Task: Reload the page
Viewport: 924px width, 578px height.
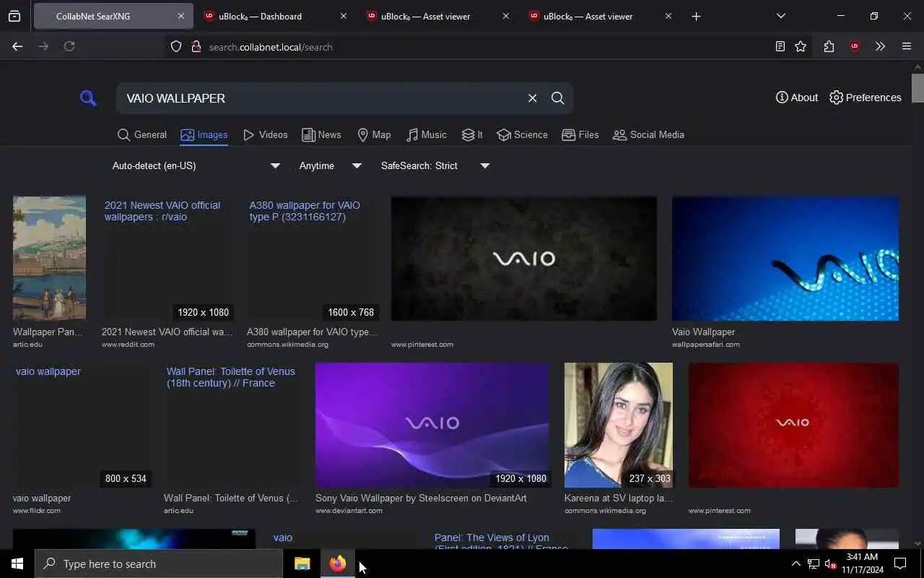Action: point(69,46)
